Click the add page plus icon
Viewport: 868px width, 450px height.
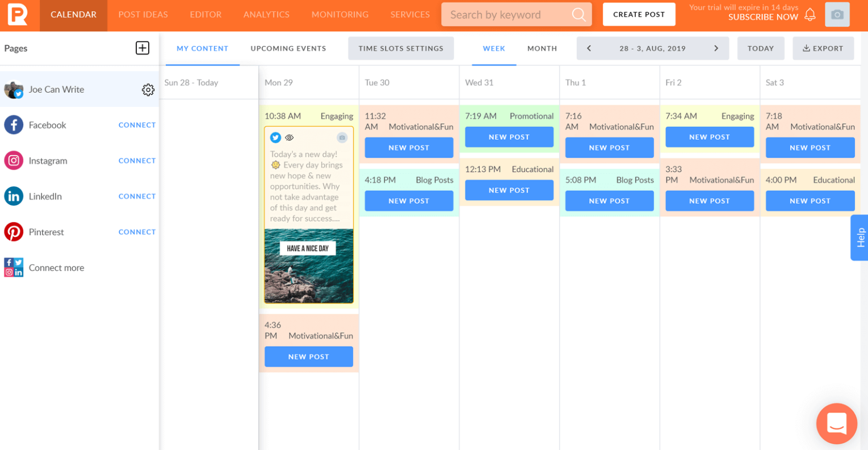(x=142, y=48)
